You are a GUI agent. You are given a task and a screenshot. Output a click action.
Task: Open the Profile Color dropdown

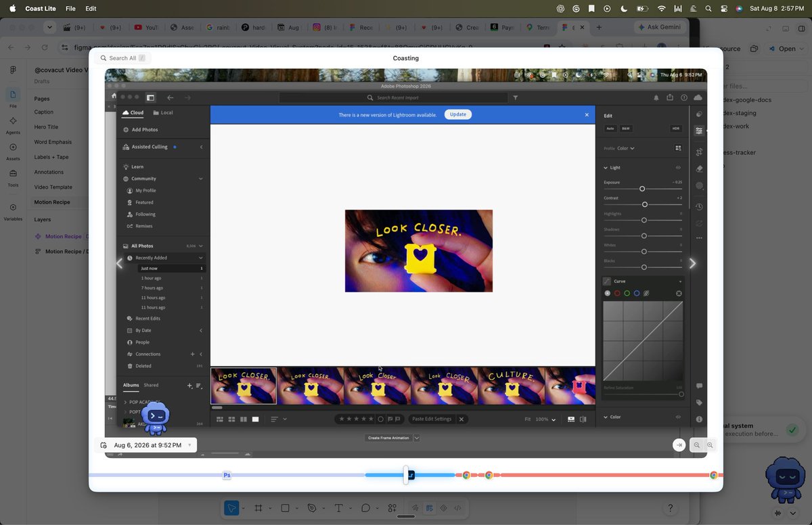point(625,148)
